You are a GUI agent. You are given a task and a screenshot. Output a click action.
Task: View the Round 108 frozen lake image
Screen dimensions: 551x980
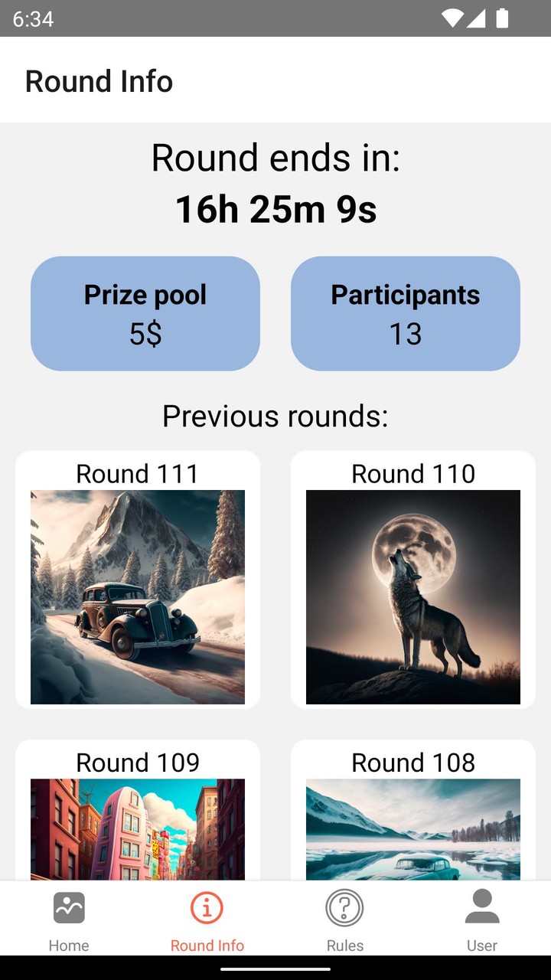413,829
